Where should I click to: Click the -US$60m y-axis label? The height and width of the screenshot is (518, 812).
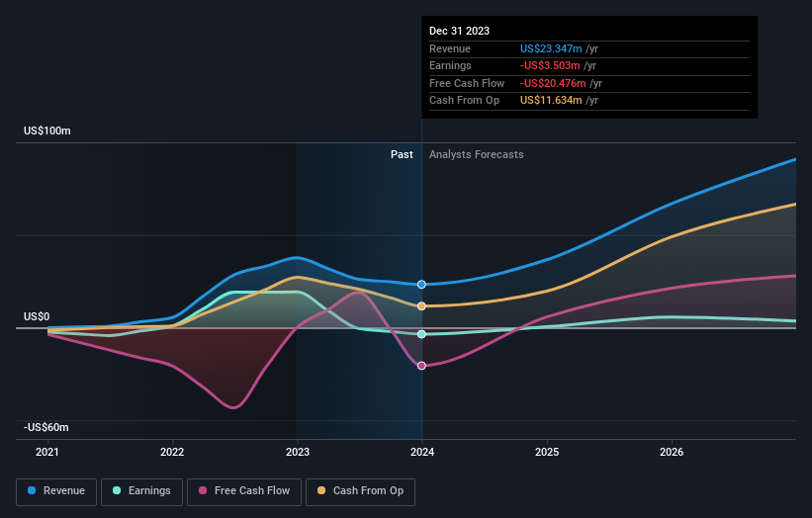[46, 427]
